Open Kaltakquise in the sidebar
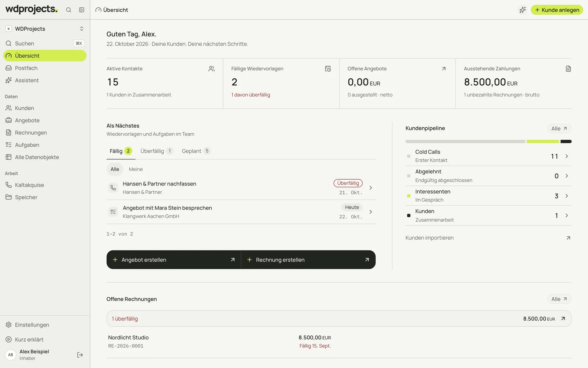 pos(45,185)
